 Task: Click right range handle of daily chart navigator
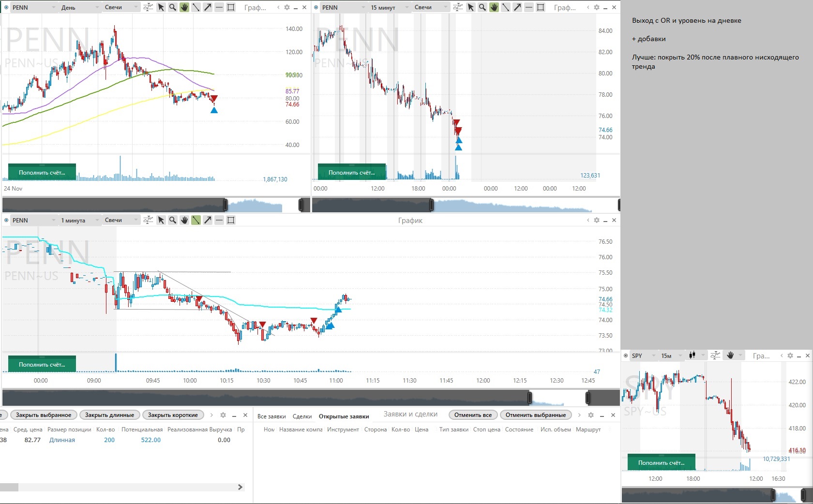tap(301, 205)
